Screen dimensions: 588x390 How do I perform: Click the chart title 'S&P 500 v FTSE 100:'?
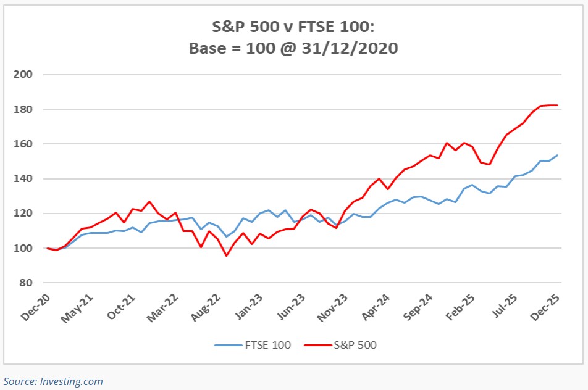(x=293, y=28)
